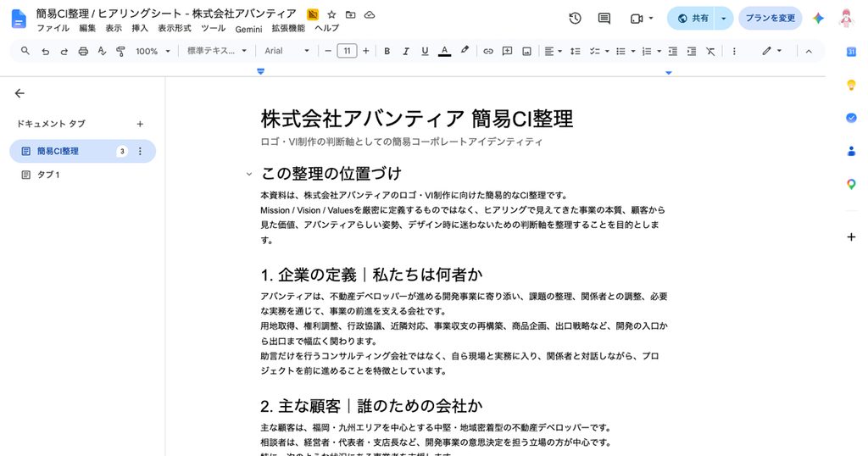
Task: Open the zoom 100% dropdown
Action: pyautogui.click(x=153, y=51)
